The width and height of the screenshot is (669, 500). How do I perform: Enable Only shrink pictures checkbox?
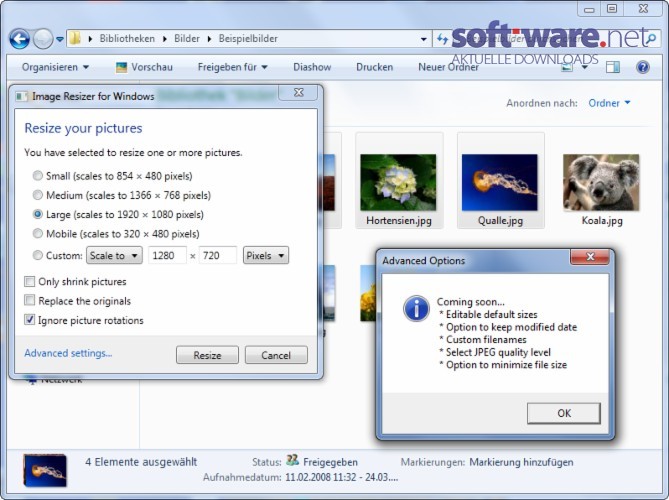pos(29,282)
